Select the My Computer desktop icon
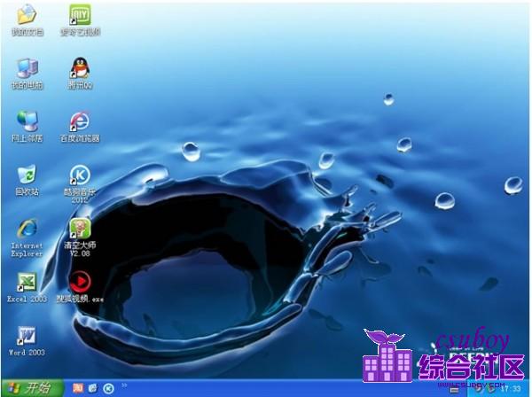Viewport: 532px width, 397px height. pos(27,68)
